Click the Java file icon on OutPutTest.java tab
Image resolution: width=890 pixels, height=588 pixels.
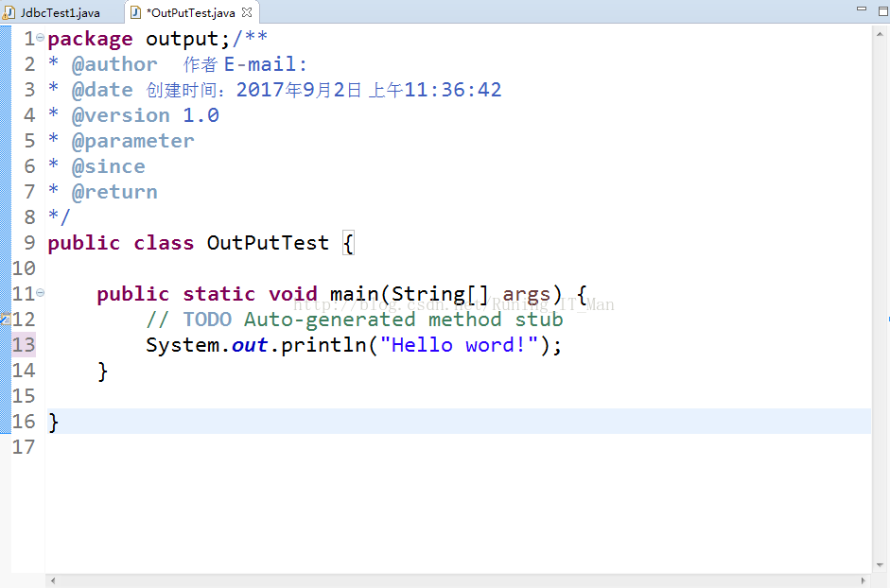135,12
